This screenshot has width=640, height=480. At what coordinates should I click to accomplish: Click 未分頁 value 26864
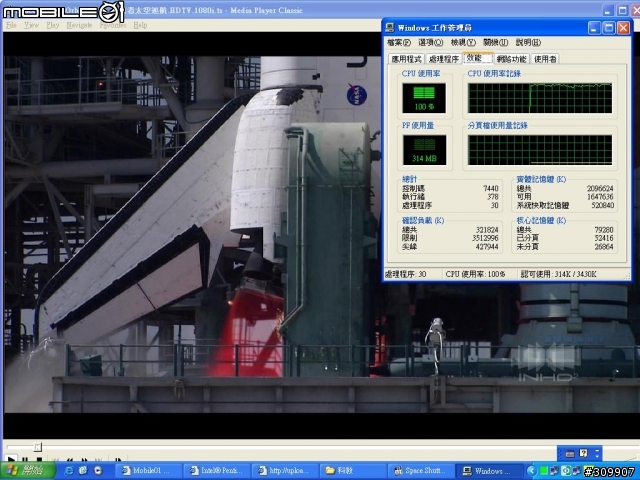click(604, 247)
